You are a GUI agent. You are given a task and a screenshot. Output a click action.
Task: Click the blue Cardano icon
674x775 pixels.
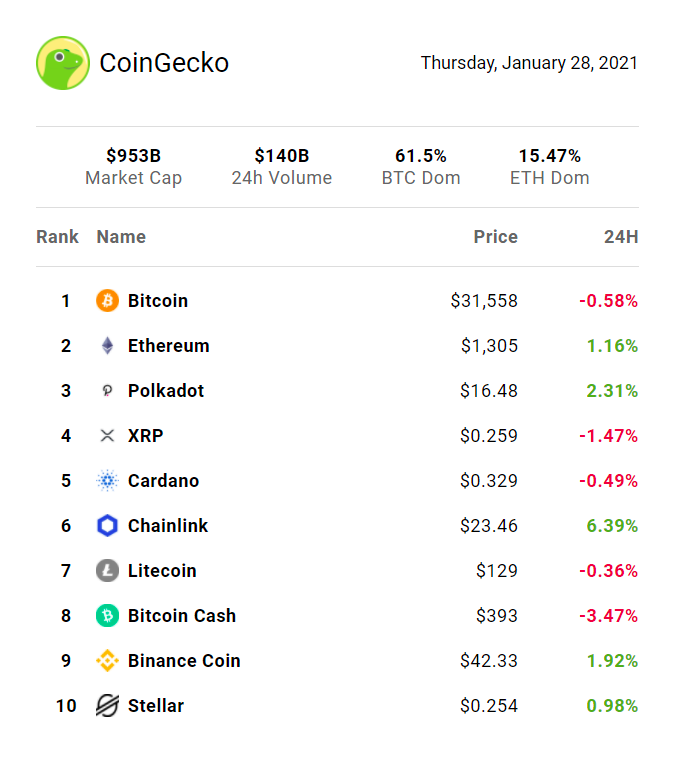107,481
